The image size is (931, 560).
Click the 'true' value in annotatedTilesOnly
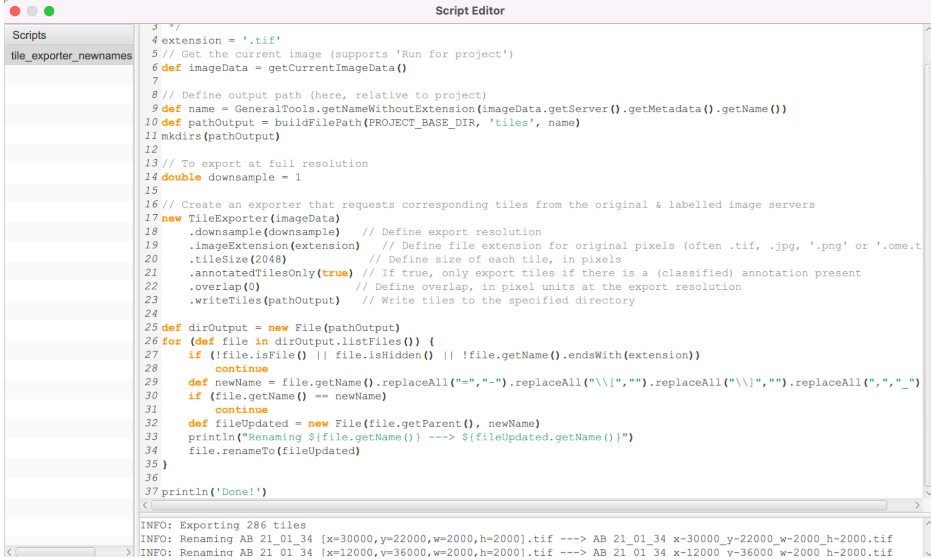pyautogui.click(x=335, y=273)
